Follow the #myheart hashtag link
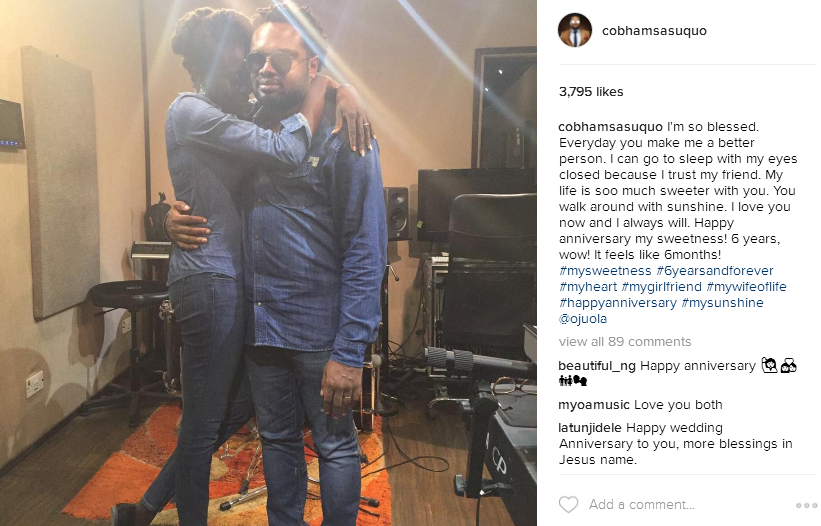The image size is (821, 526). click(588, 287)
